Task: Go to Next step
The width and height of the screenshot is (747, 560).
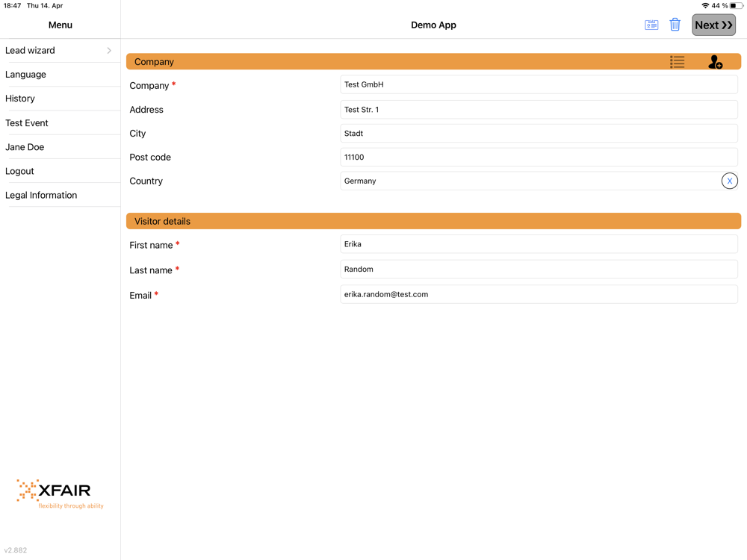Action: [713, 25]
